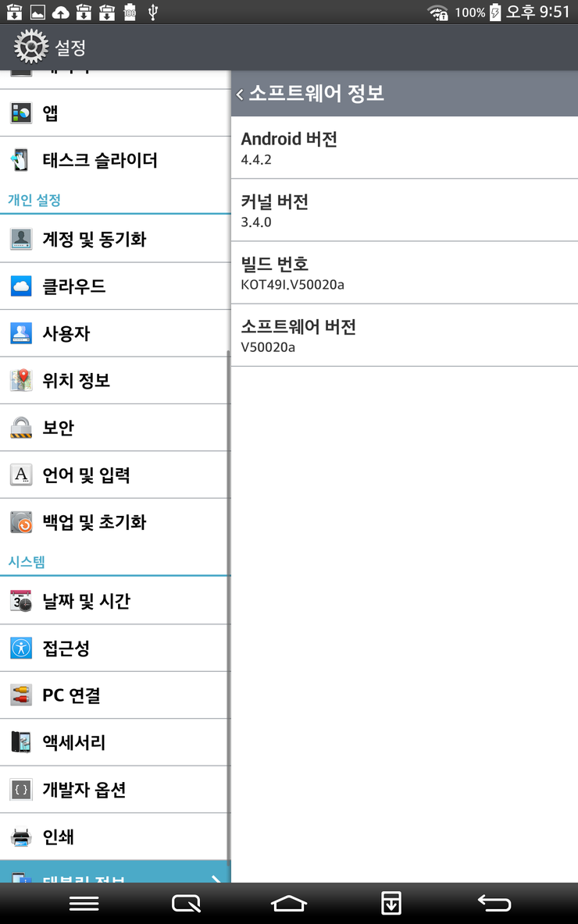Open the menu navigation button
578x924 pixels.
coord(84,904)
